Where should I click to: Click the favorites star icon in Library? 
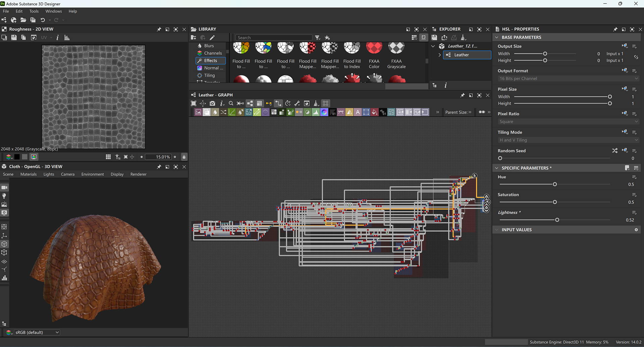[x=327, y=38]
